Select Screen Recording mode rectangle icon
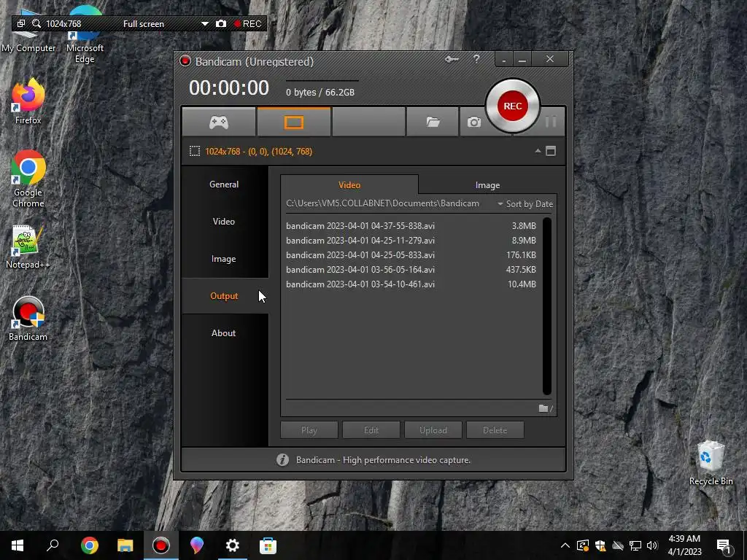747x560 pixels. (293, 122)
